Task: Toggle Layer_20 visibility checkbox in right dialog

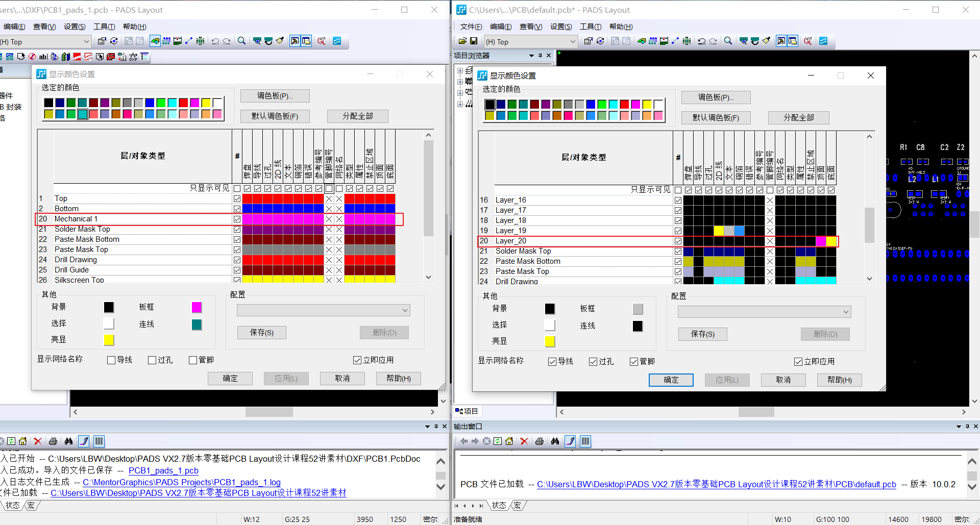Action: coord(678,241)
